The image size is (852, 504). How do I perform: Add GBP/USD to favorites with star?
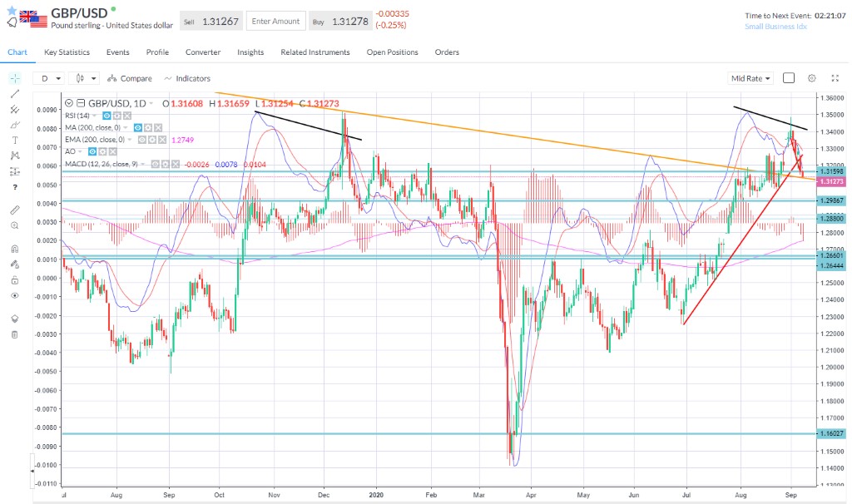12,9
